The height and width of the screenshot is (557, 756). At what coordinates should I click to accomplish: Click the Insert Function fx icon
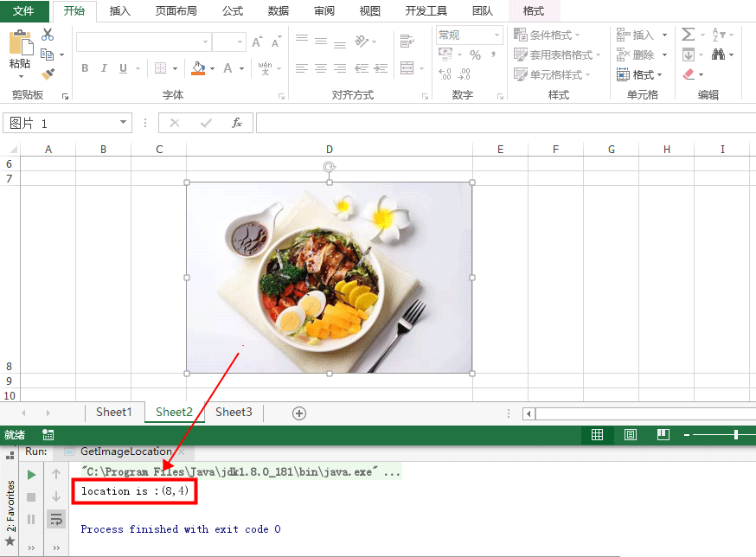[x=237, y=122]
